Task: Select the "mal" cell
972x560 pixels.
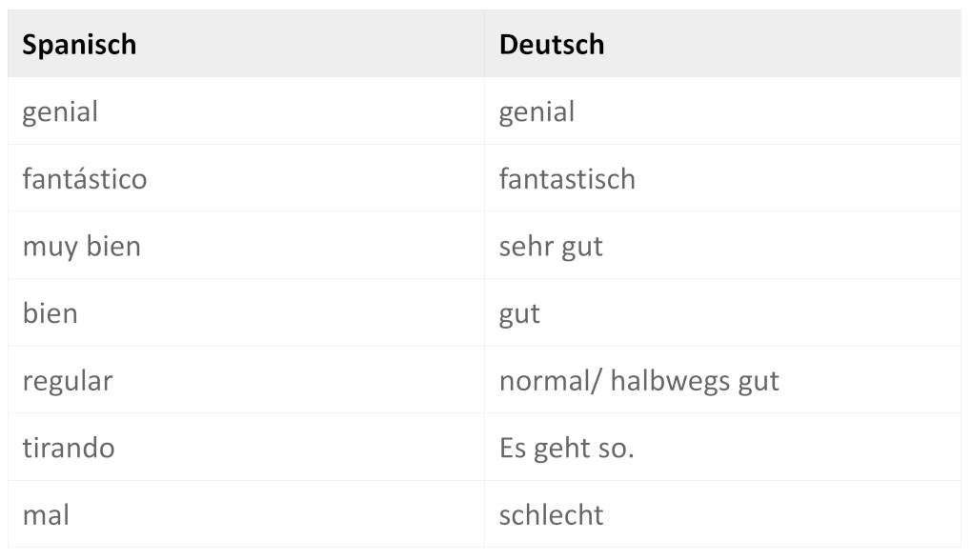Action: 46,515
